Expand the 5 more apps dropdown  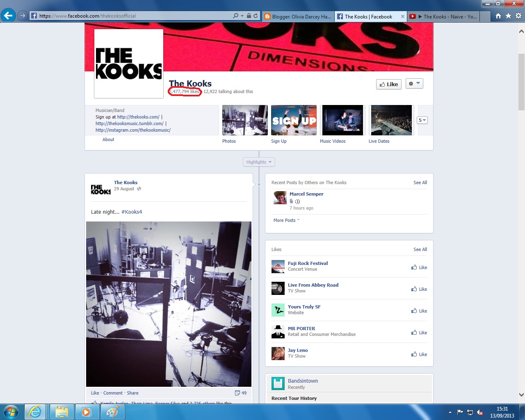coord(422,120)
